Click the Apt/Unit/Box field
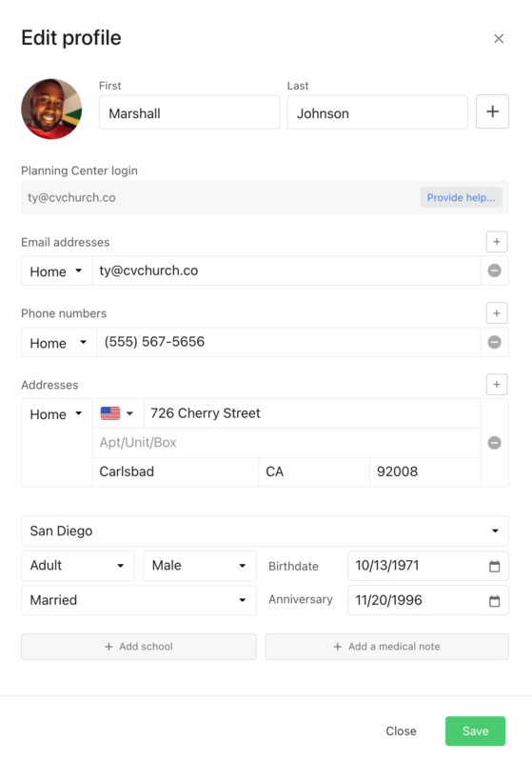This screenshot has height=762, width=532. tap(286, 443)
